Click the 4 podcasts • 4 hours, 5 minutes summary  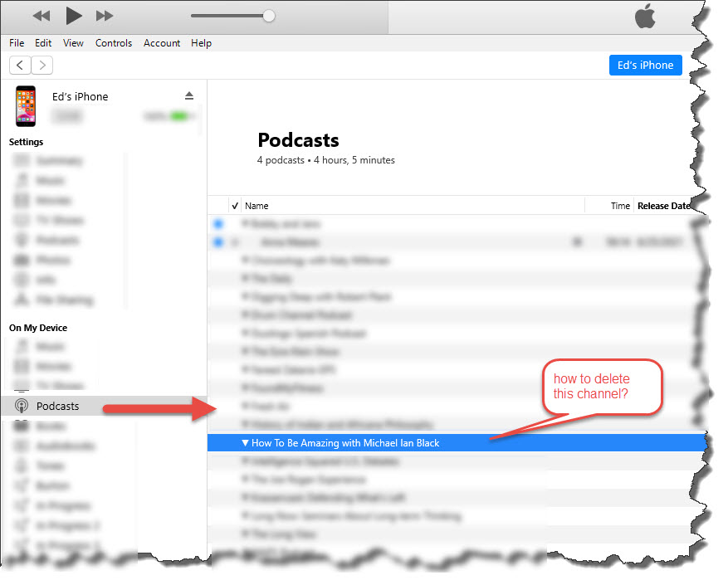326,160
